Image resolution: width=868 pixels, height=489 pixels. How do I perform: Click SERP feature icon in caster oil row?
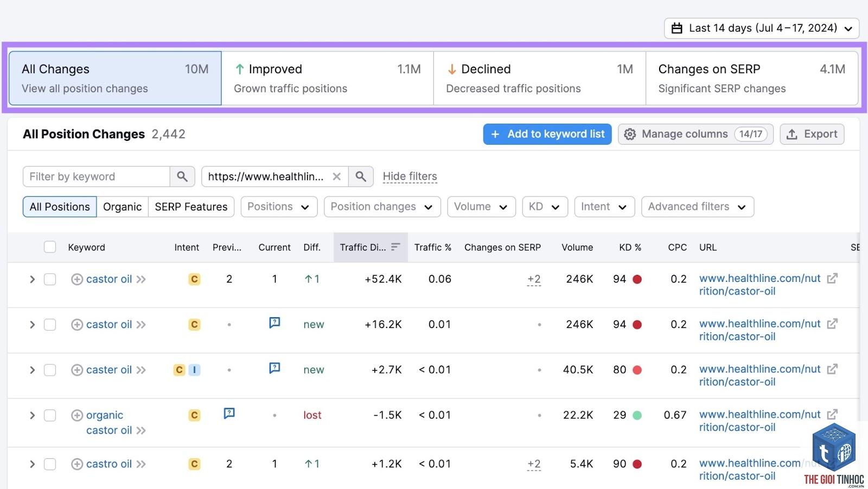click(275, 368)
